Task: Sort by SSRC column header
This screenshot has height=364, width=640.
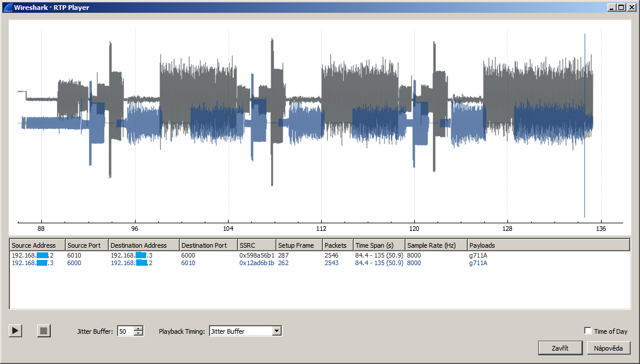Action: pyautogui.click(x=257, y=245)
